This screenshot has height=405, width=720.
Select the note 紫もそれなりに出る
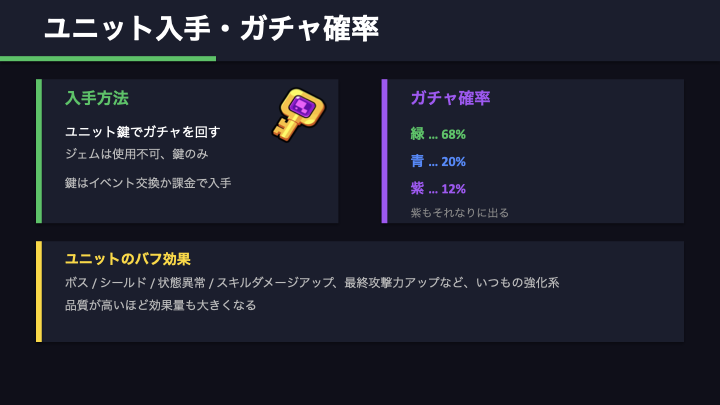pyautogui.click(x=460, y=212)
